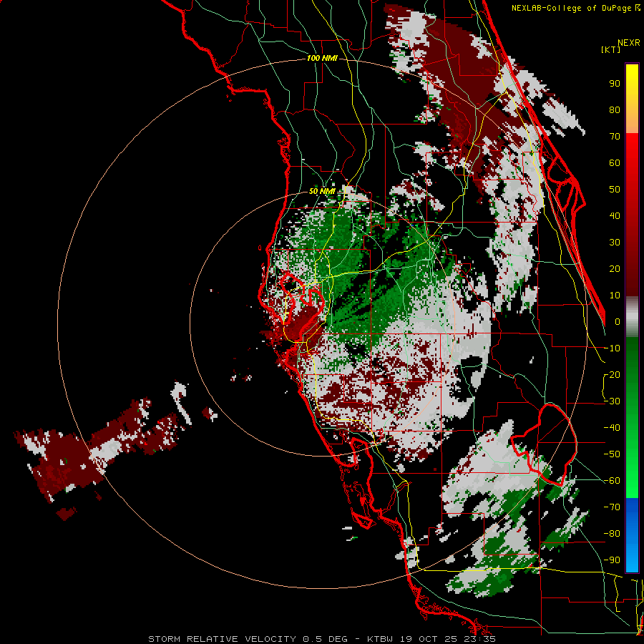Select the positive 30 scale value
This screenshot has height=644, width=644.
pos(615,243)
